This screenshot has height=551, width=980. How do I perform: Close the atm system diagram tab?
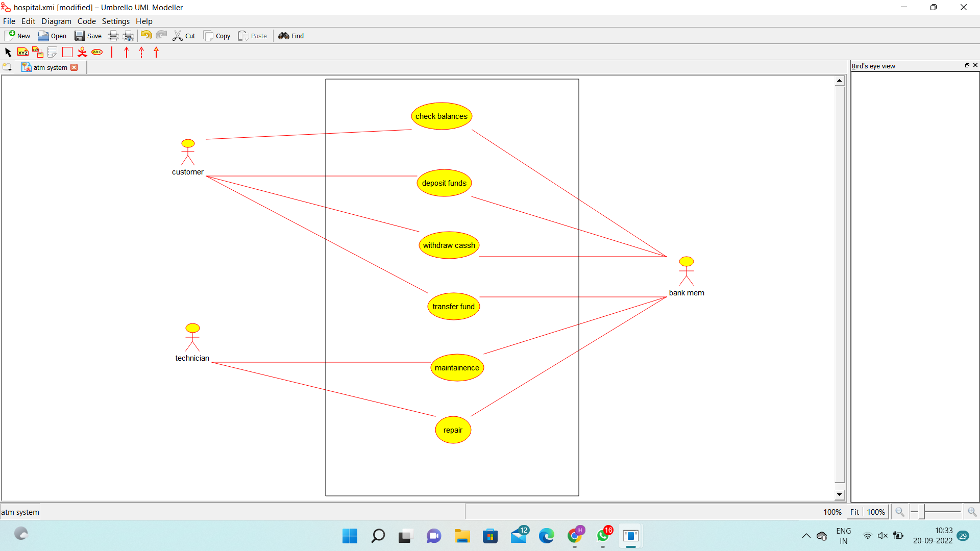coord(74,67)
